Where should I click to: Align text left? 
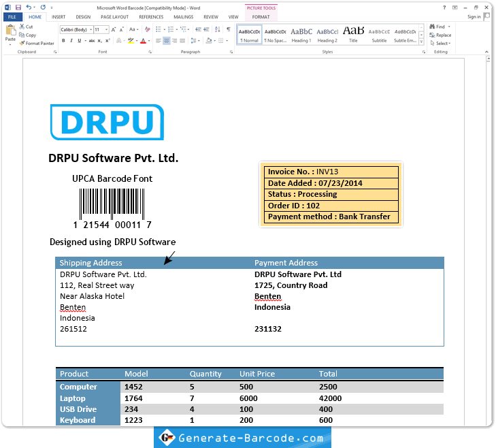click(x=159, y=41)
